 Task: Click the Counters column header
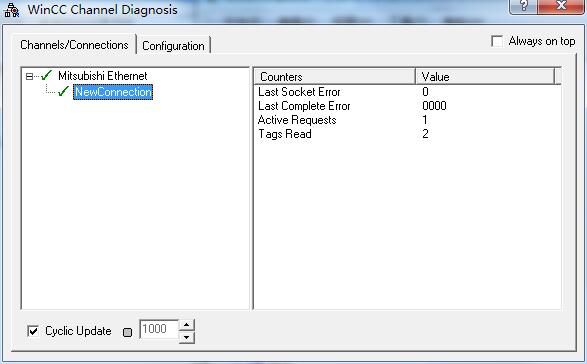335,76
